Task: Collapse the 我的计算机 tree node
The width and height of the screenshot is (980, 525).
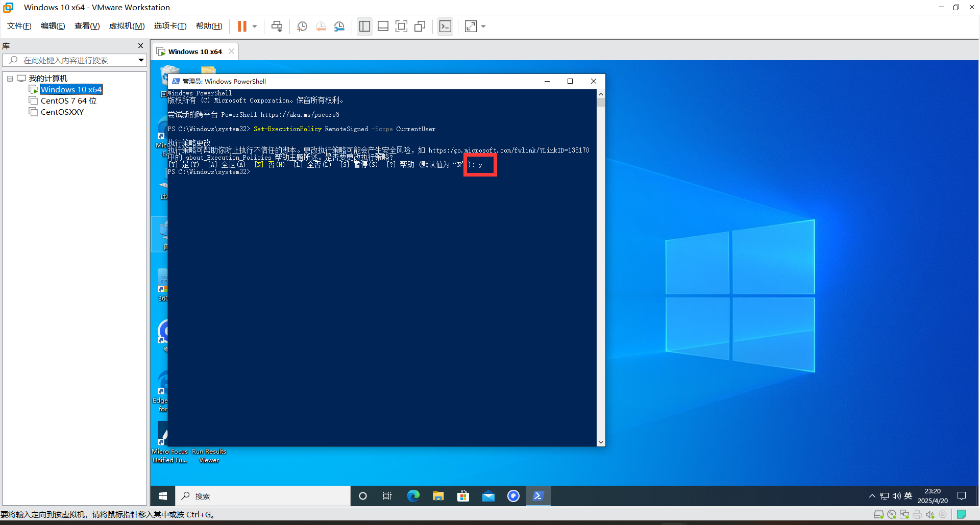Action: (x=10, y=79)
